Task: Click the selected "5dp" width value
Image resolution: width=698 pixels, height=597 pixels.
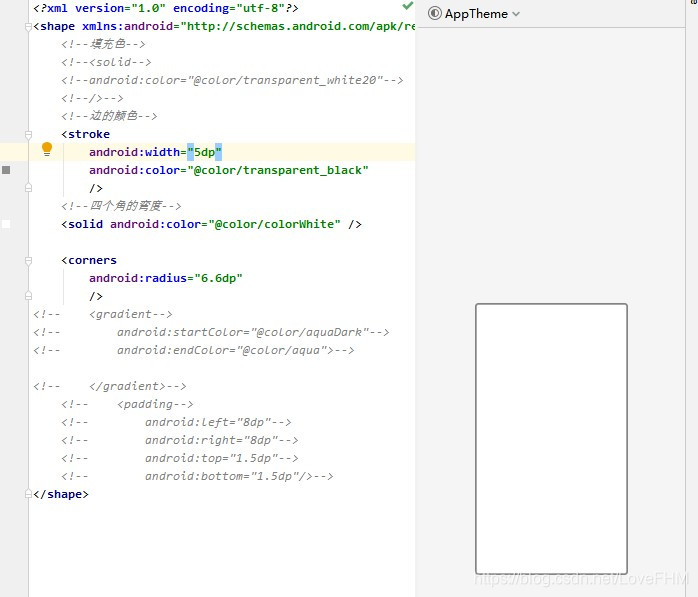Action: click(204, 152)
